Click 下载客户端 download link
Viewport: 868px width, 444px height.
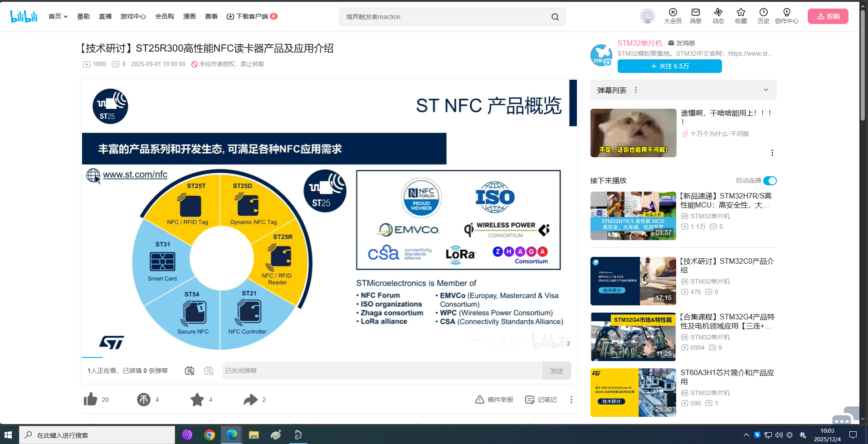252,16
